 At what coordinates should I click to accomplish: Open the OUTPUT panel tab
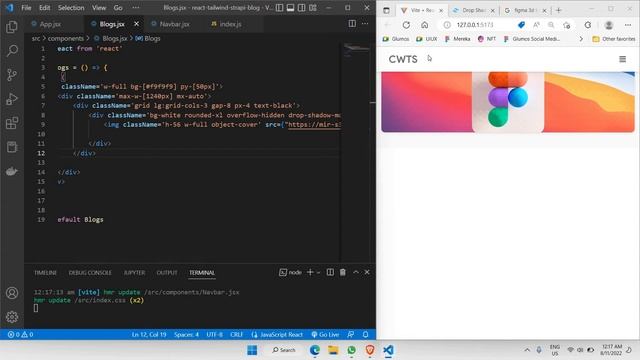click(x=167, y=273)
